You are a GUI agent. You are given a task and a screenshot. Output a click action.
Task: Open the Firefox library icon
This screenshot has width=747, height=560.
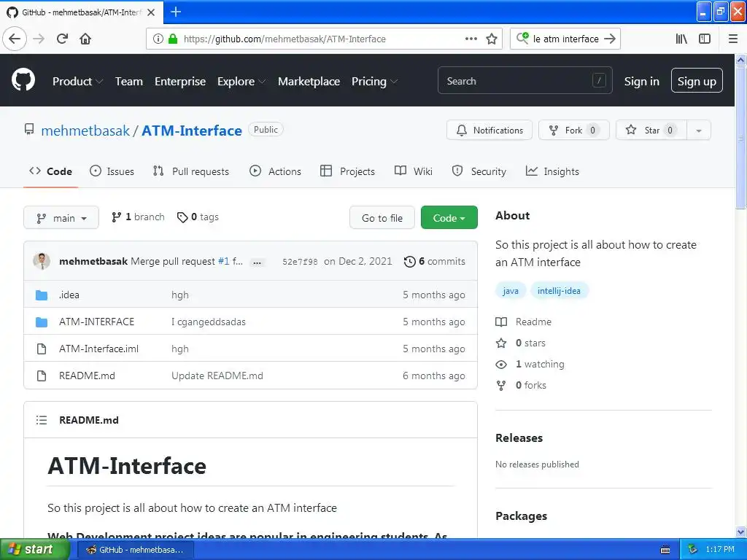(682, 39)
